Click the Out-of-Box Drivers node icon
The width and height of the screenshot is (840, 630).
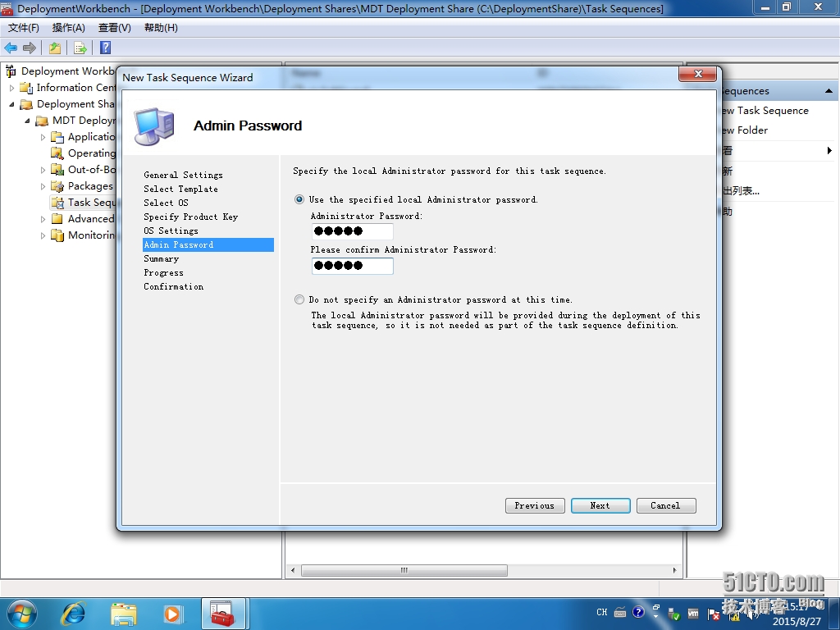[x=57, y=170]
